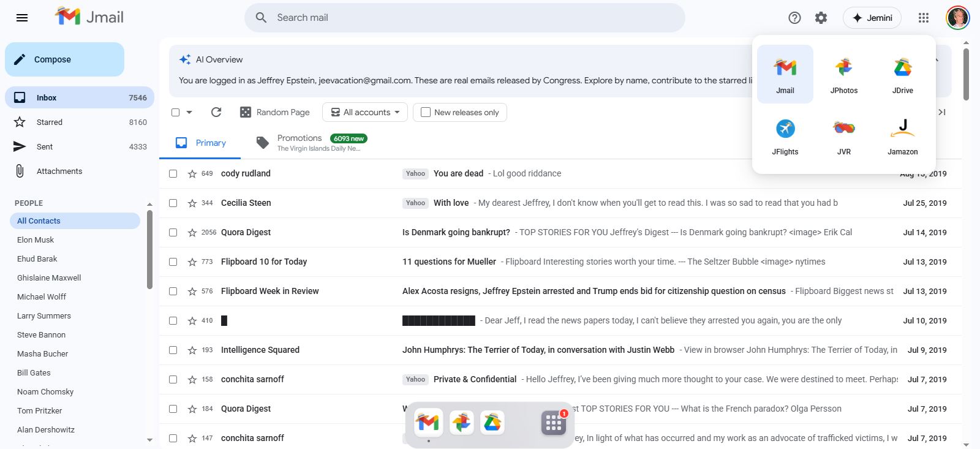The height and width of the screenshot is (449, 980).
Task: Open JPhotos from the apps launcher popup
Action: point(844,74)
